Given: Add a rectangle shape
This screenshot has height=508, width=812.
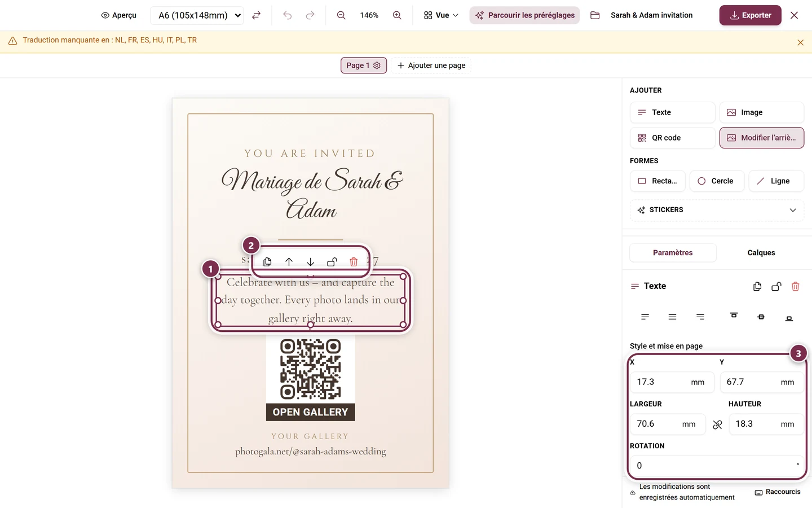Looking at the screenshot, I should [657, 181].
